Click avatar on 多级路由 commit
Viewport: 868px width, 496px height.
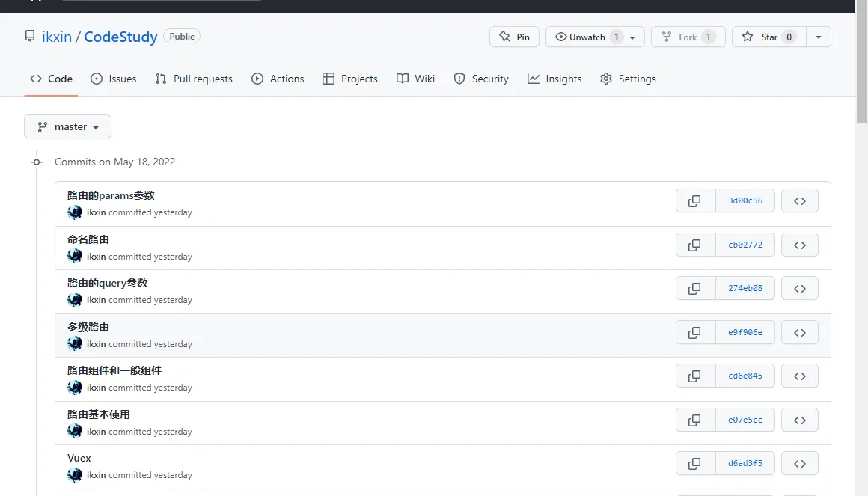75,344
